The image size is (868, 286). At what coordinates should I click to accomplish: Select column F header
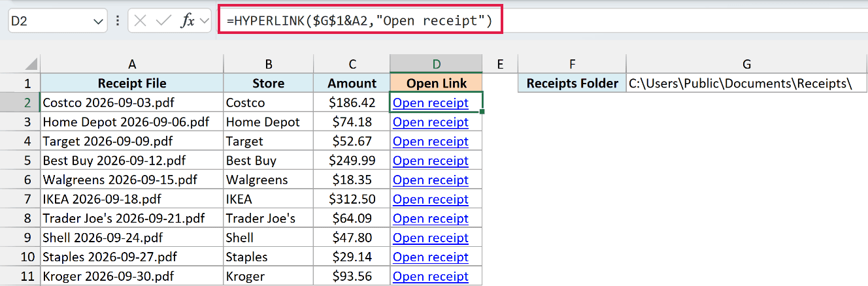coord(572,64)
